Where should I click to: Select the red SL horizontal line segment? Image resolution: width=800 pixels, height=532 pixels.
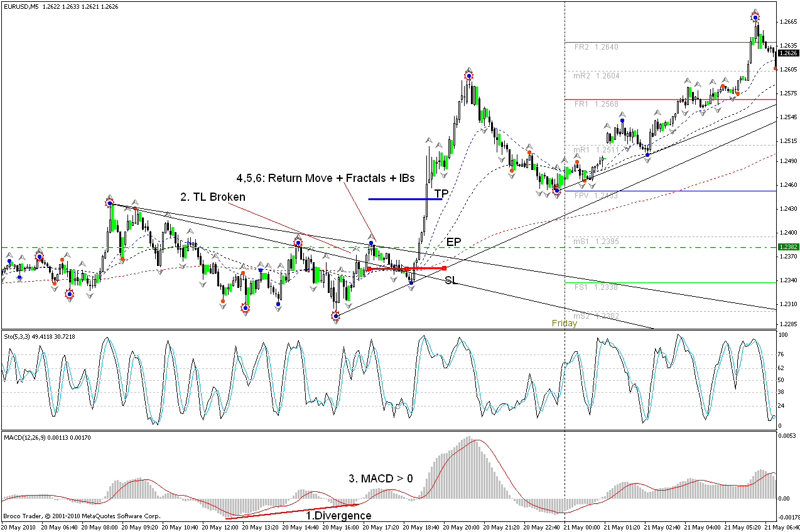pyautogui.click(x=406, y=269)
